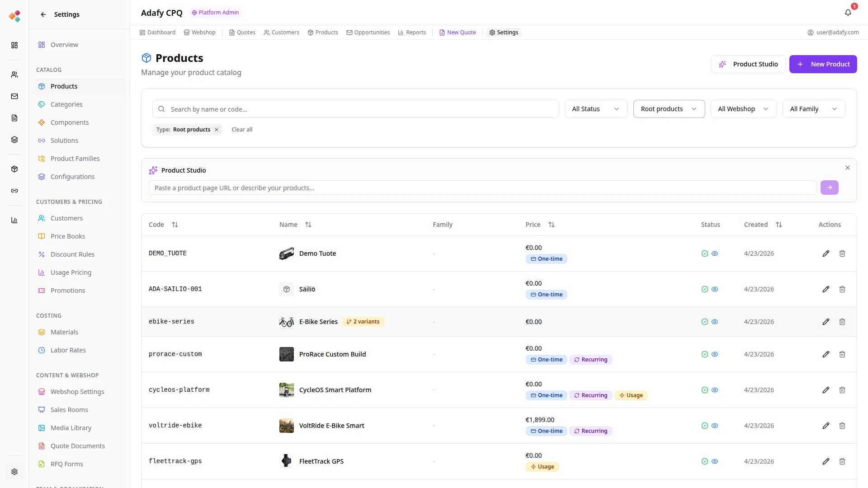This screenshot has height=488, width=868.
Task: Edit the Demo Tuote product with pencil icon
Action: [x=826, y=253]
